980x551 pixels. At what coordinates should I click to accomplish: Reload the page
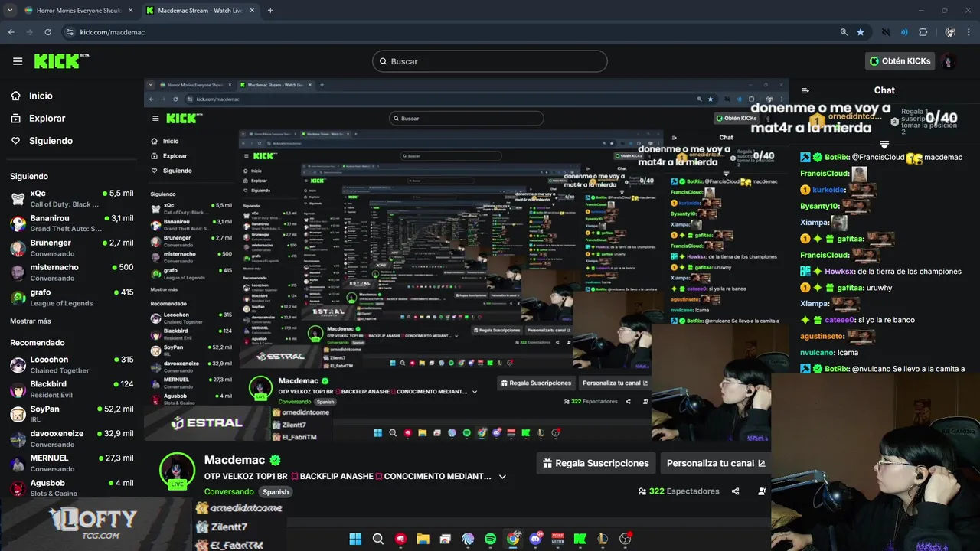click(x=47, y=32)
